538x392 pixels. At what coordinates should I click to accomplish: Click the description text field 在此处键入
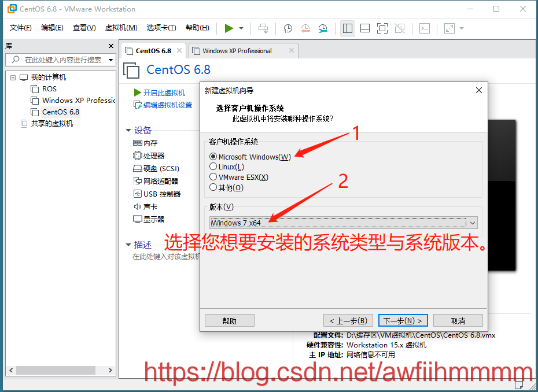point(166,257)
